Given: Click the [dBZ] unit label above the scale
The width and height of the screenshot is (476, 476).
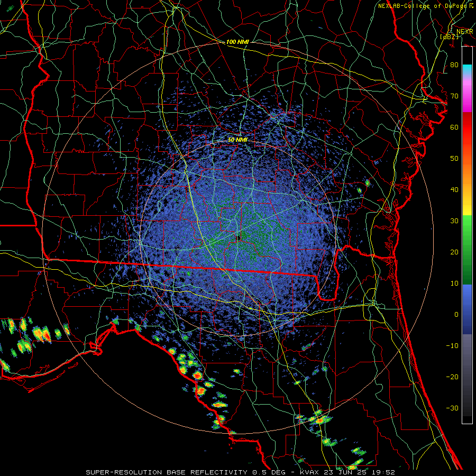Looking at the screenshot, I should (450, 36).
